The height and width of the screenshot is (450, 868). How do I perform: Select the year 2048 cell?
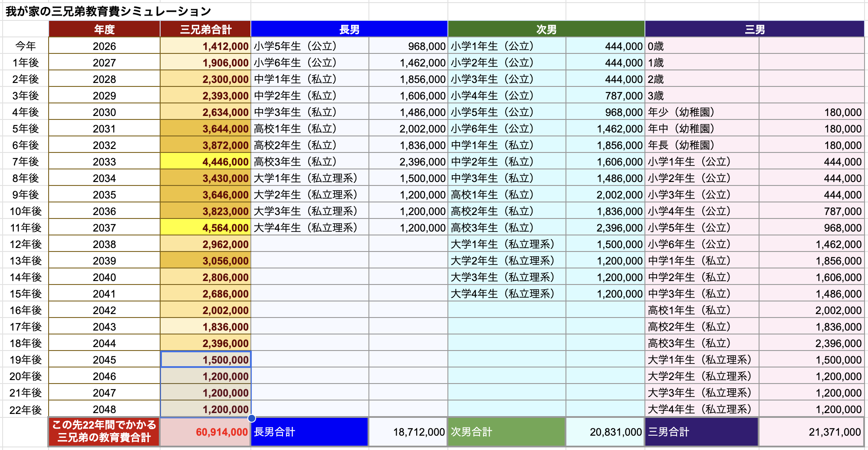[104, 409]
